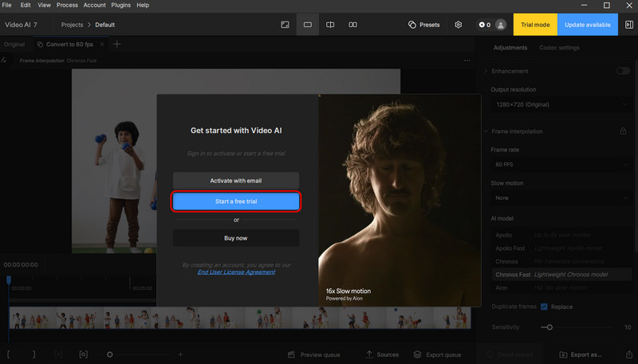Click the Start a free trial button
638x364 pixels.
point(236,202)
